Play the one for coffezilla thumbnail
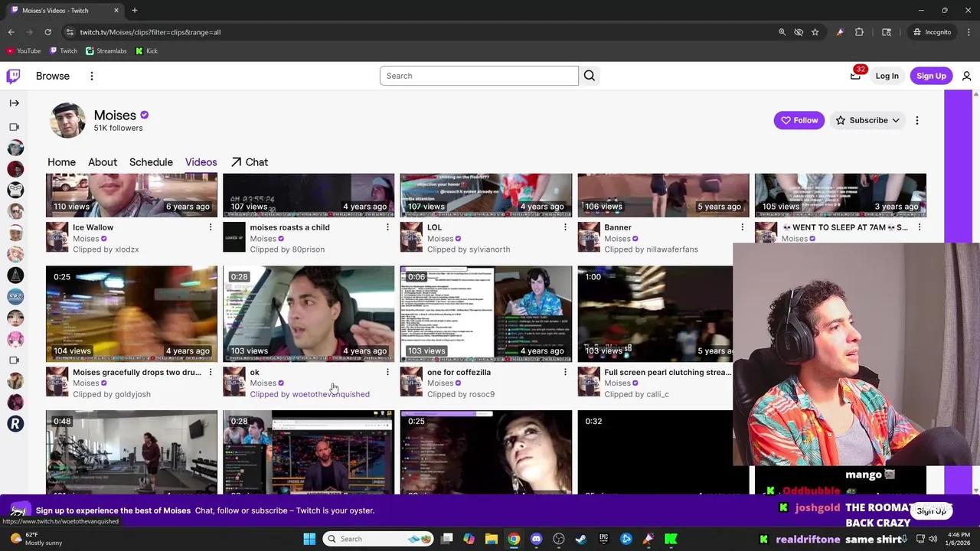980x551 pixels. pyautogui.click(x=486, y=314)
